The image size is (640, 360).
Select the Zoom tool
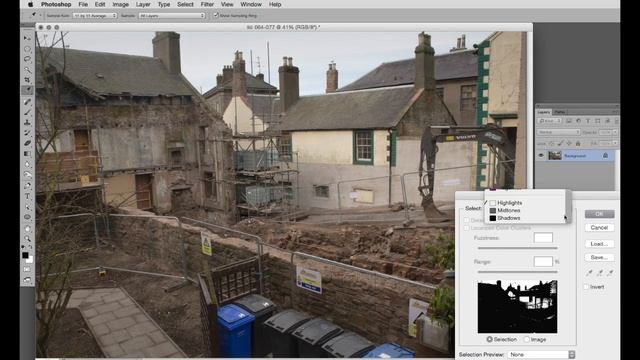27,239
